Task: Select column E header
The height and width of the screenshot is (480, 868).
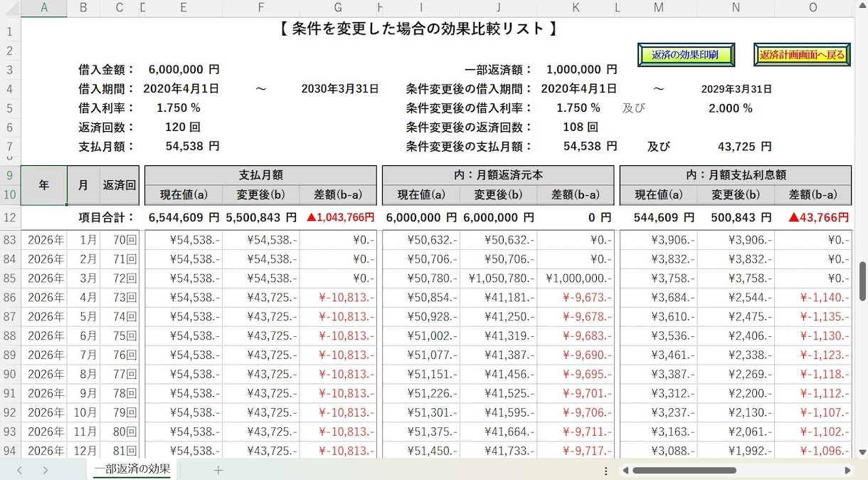Action: 184,8
